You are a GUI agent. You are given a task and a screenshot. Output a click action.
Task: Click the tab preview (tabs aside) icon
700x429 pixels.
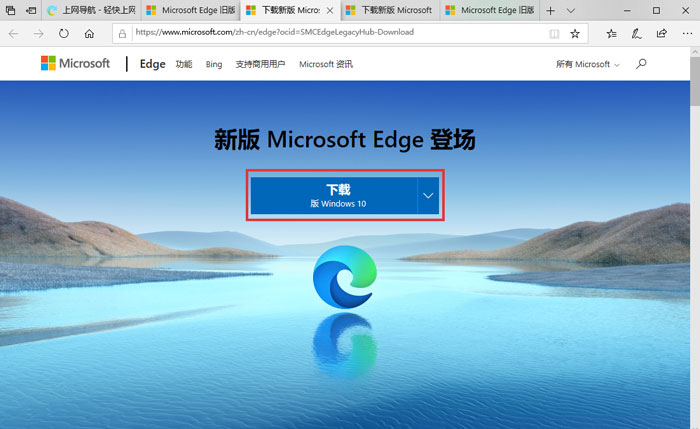(10, 10)
